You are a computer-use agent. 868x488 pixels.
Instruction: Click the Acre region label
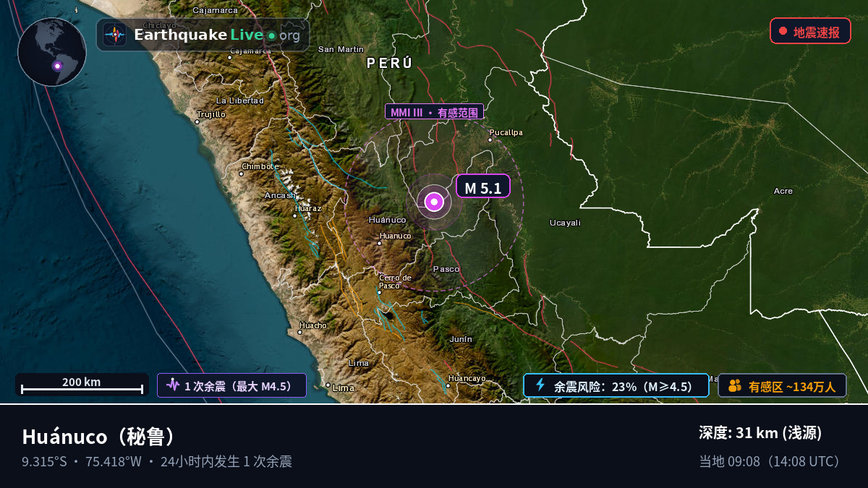(783, 191)
